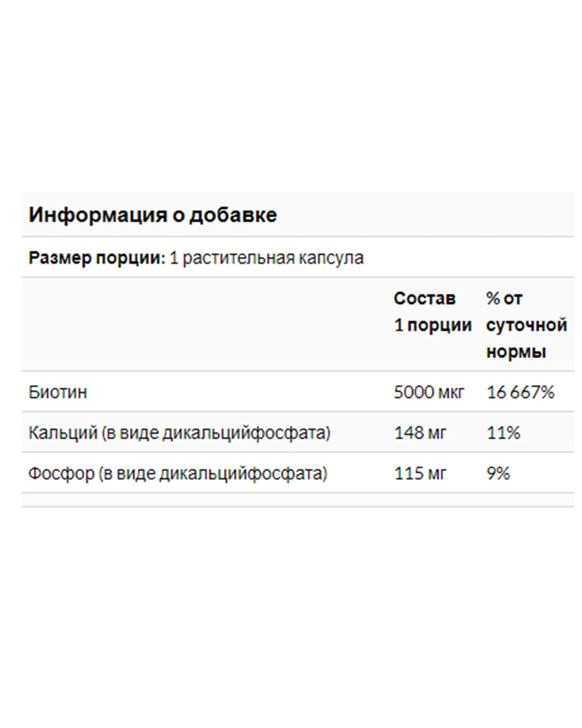Click the "5000 мкг" amount value
The width and height of the screenshot is (582, 728).
[x=429, y=392]
